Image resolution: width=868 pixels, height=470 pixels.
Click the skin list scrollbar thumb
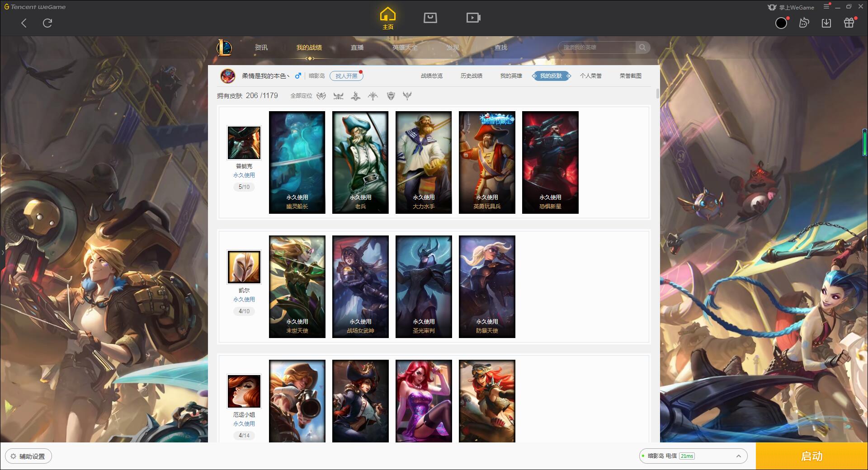coord(657,94)
